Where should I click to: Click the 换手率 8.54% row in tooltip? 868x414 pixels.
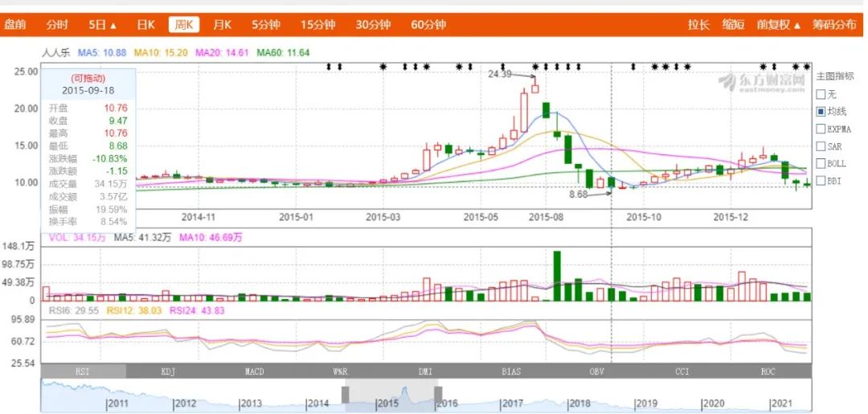click(88, 221)
